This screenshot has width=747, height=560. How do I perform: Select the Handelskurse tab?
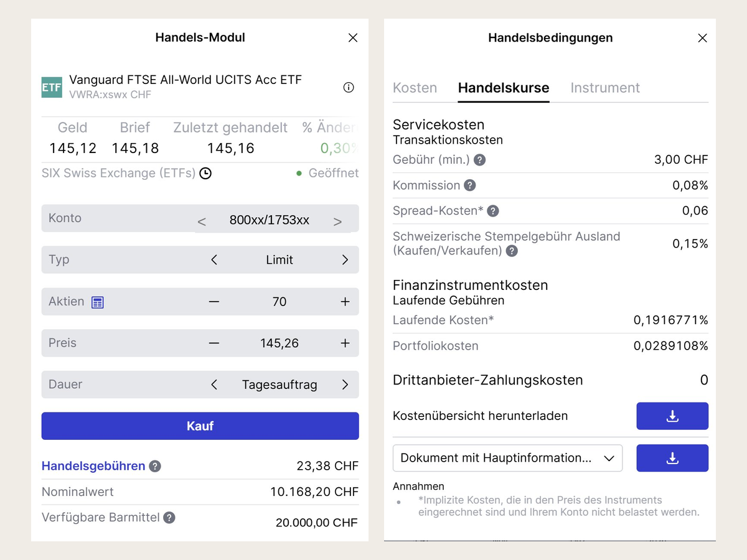click(504, 88)
